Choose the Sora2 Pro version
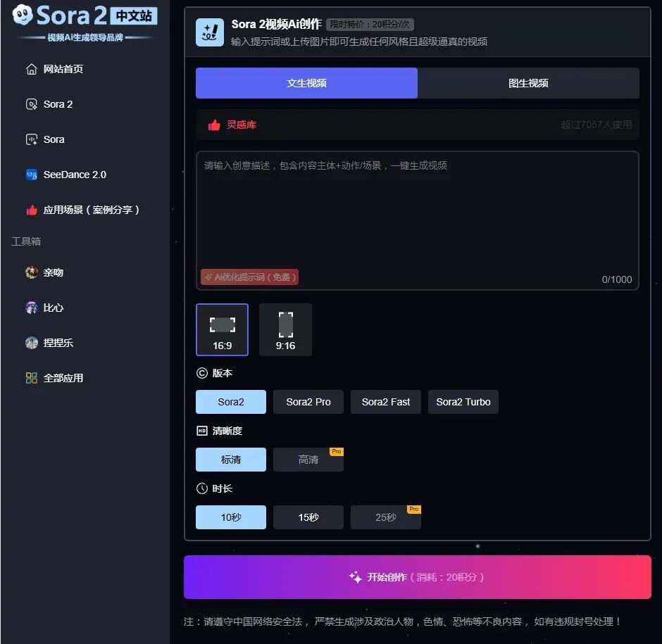 (308, 402)
